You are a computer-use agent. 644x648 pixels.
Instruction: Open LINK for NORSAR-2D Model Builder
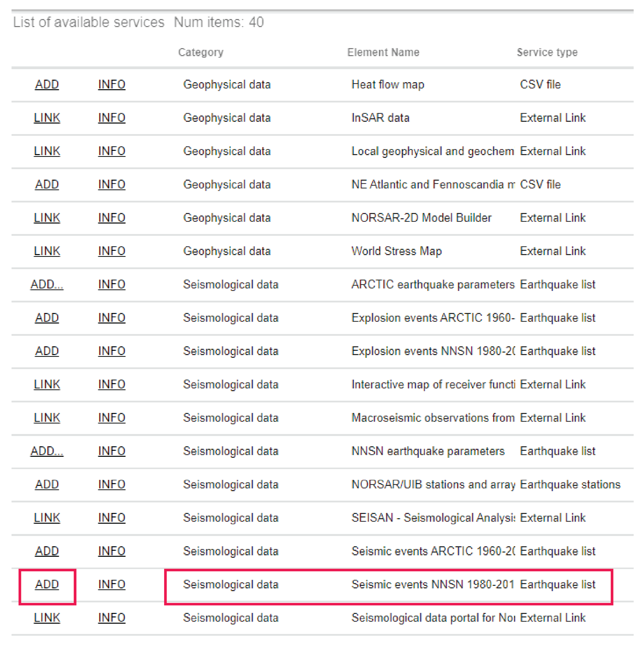click(x=47, y=218)
